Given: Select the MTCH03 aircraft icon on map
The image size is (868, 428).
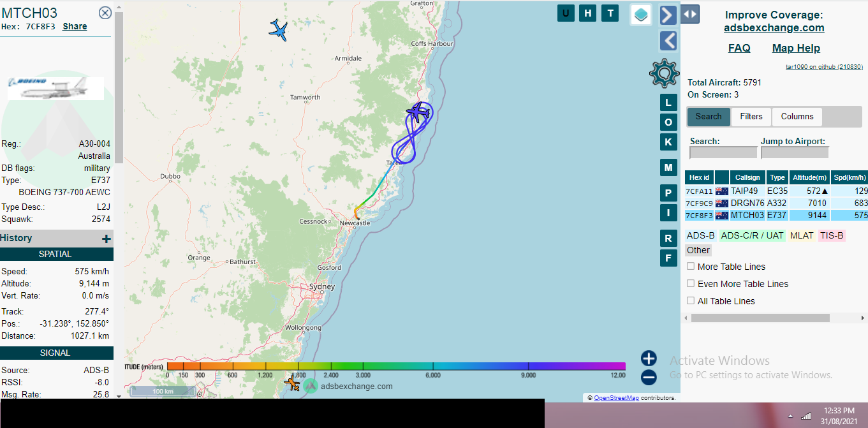Looking at the screenshot, I should click(418, 114).
